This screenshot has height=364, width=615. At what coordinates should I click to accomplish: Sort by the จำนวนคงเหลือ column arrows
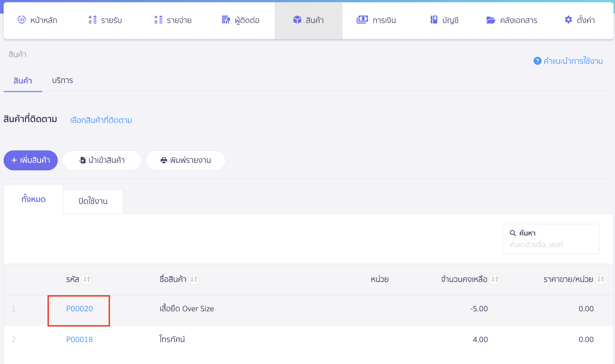(x=495, y=279)
